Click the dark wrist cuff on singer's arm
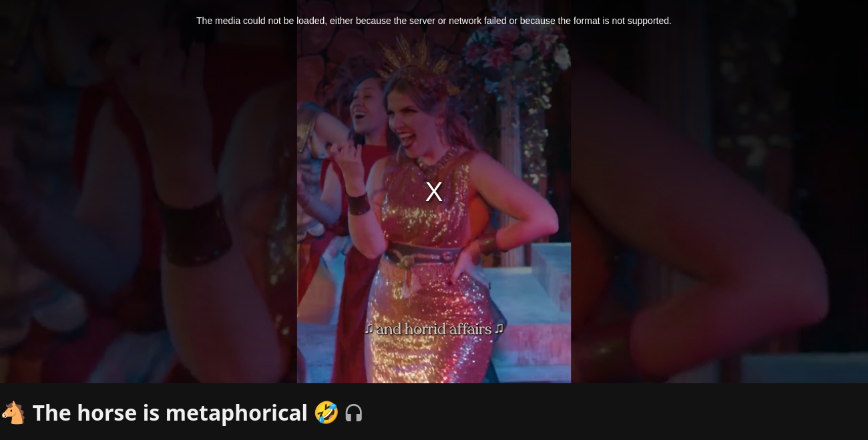The height and width of the screenshot is (440, 868). tap(359, 204)
